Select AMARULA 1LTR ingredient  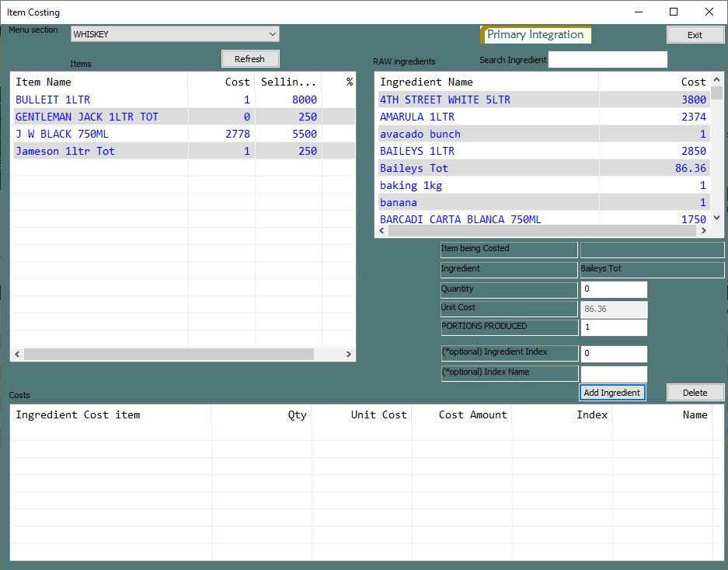point(543,117)
